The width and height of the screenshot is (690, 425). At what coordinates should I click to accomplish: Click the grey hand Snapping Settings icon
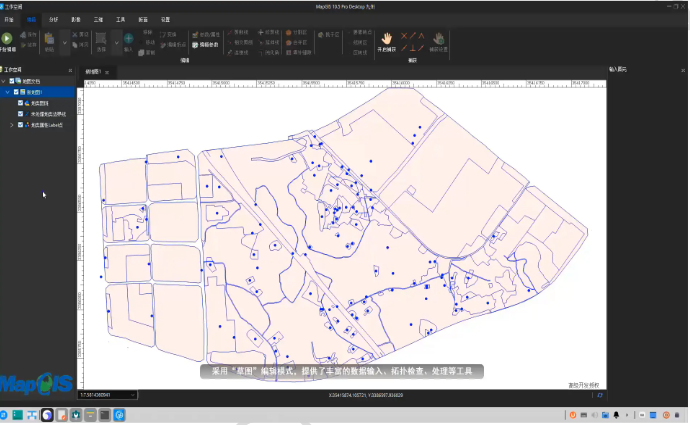[438, 38]
